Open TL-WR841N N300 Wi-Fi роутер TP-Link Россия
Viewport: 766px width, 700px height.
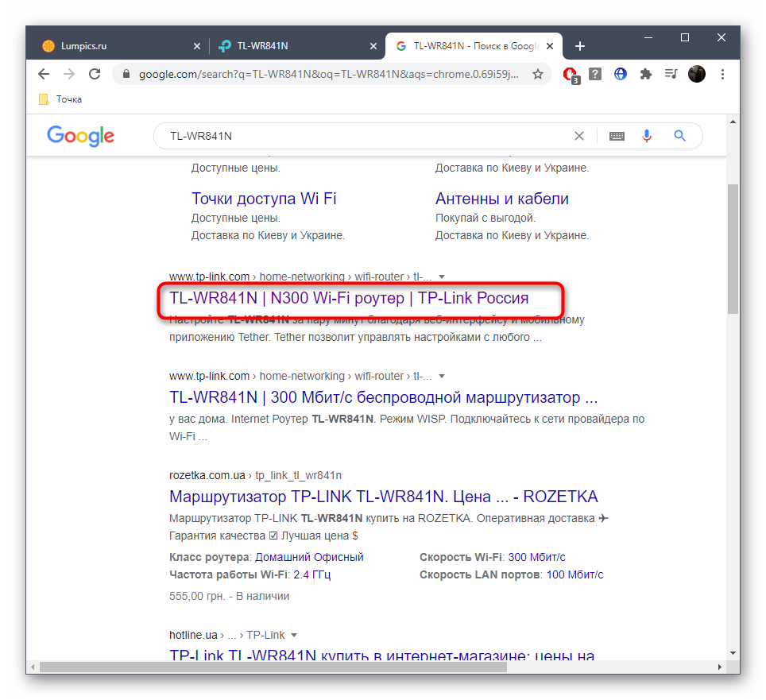349,298
